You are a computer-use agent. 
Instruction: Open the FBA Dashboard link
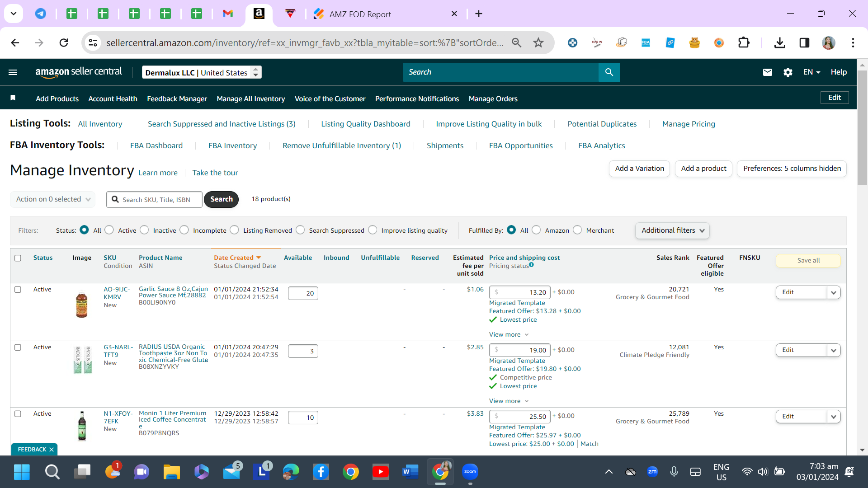pyautogui.click(x=156, y=145)
